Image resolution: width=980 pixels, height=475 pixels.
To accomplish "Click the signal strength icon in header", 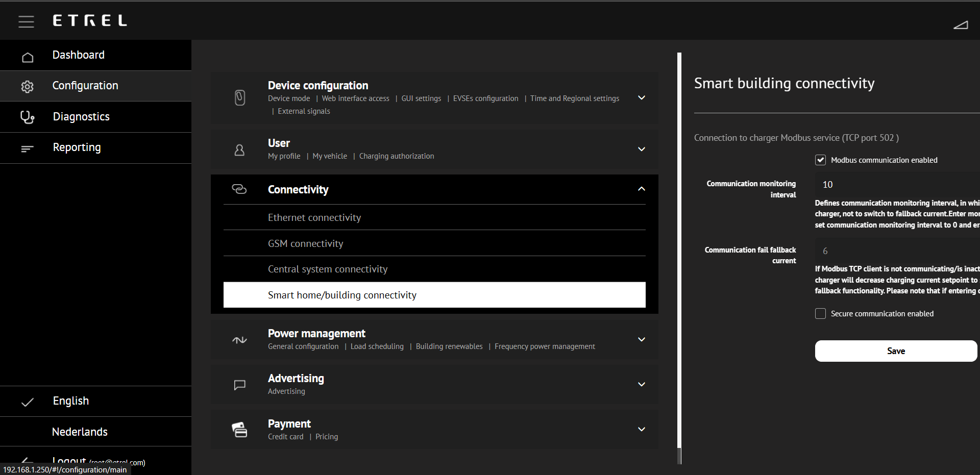I will click(x=961, y=24).
